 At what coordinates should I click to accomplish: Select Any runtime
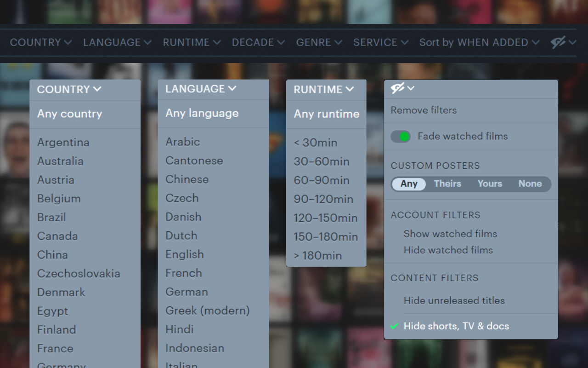(327, 114)
